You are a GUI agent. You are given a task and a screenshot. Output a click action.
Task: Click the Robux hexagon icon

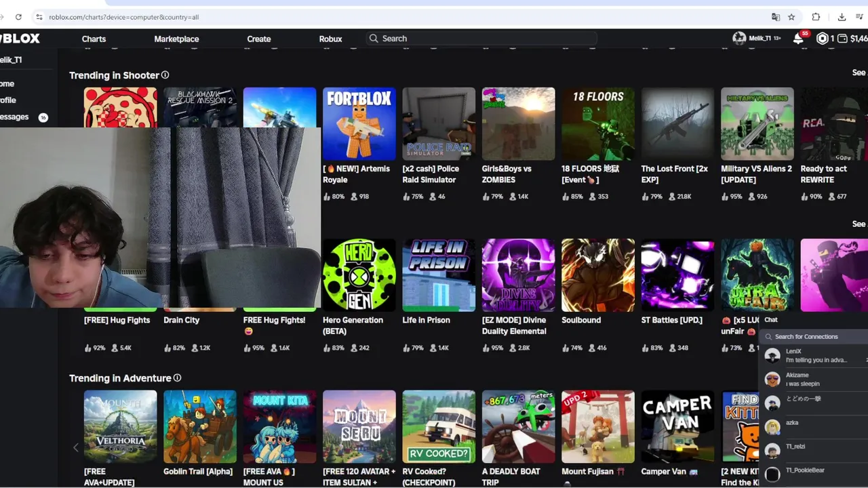click(x=823, y=39)
